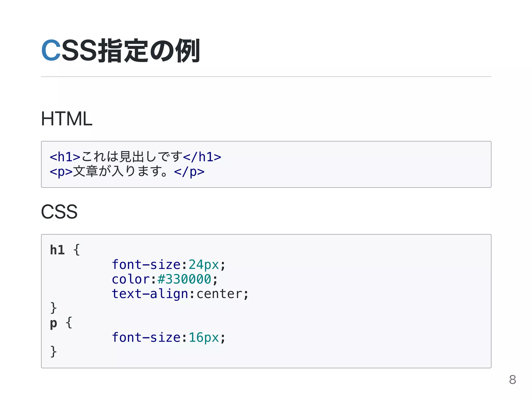Click the 'p {' selector line

(61, 323)
